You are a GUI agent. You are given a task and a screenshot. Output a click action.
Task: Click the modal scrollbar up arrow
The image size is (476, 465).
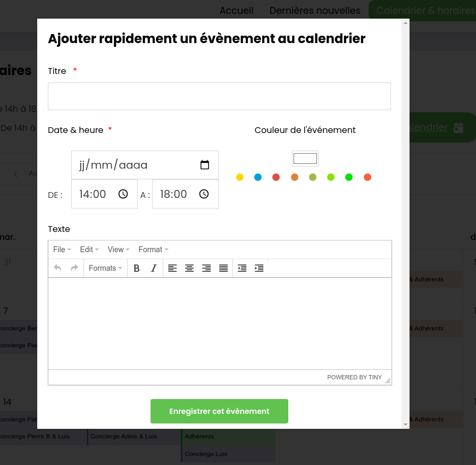(405, 23)
